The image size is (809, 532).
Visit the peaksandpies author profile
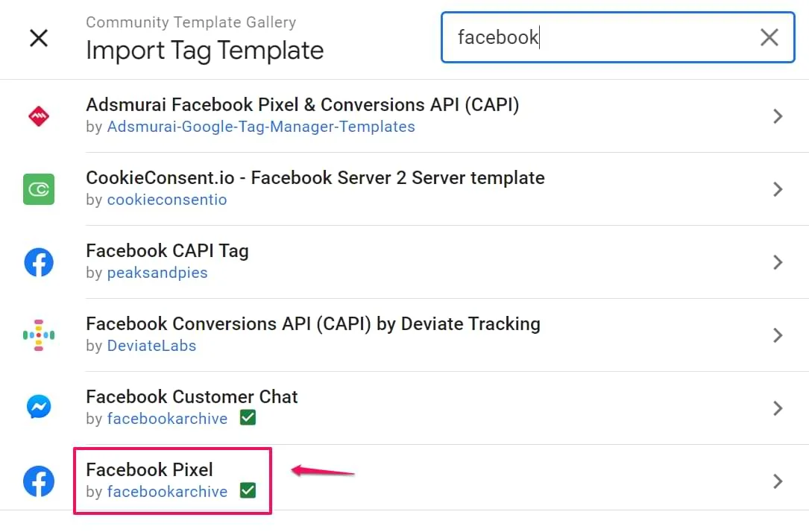157,273
